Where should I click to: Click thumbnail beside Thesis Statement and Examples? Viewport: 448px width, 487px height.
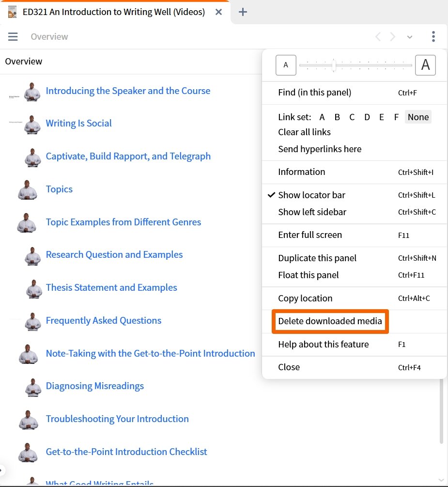coord(34,289)
